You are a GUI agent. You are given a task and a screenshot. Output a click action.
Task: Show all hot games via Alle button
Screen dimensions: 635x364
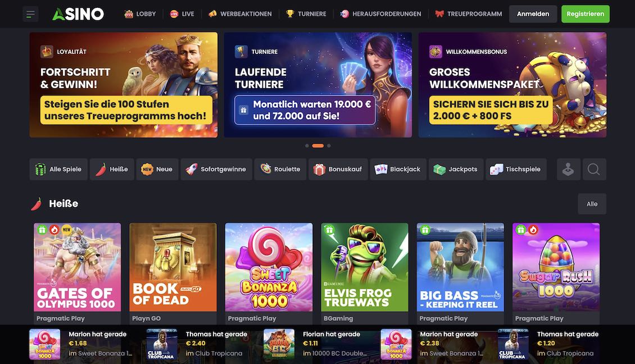point(592,204)
